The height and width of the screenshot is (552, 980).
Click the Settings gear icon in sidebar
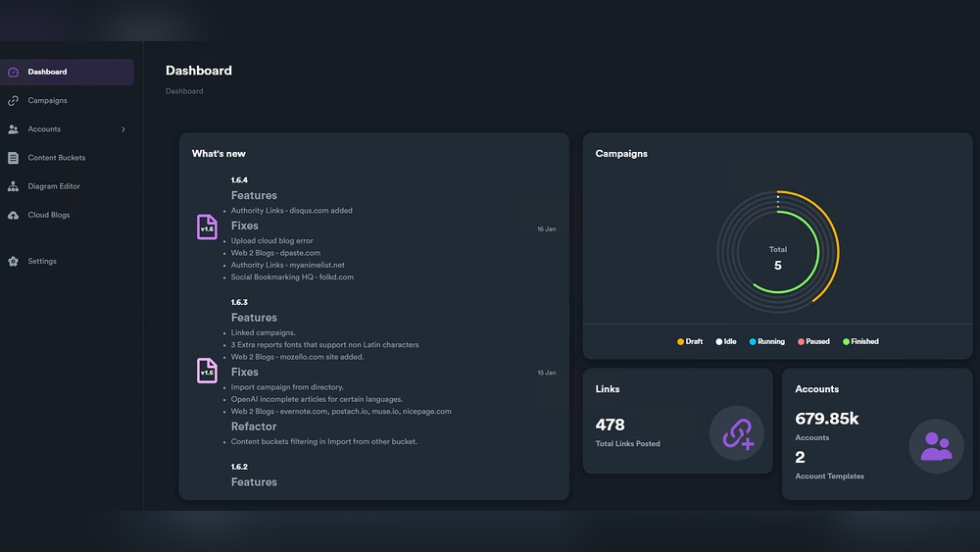tap(13, 262)
